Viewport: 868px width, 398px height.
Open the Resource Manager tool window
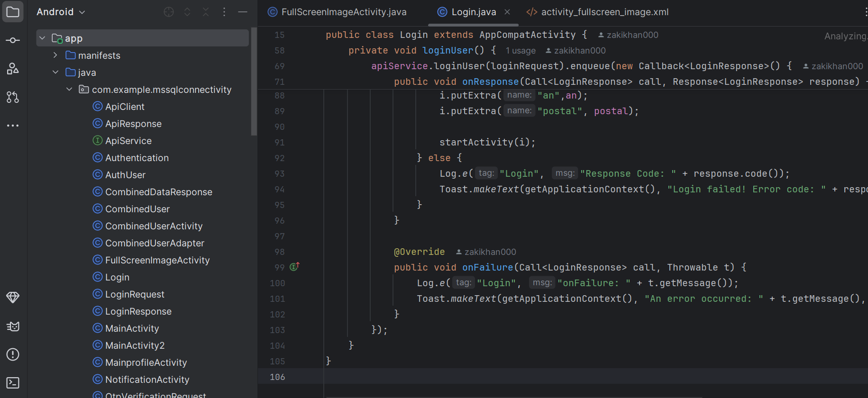click(13, 69)
